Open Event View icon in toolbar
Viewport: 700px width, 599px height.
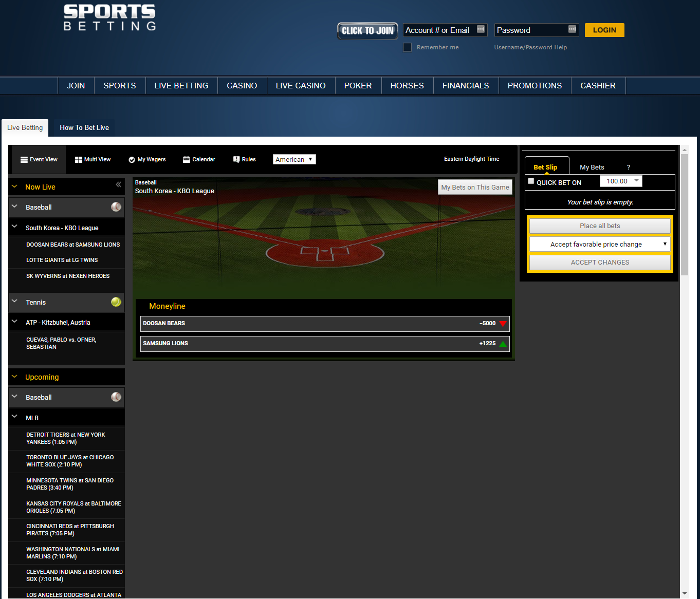[x=24, y=160]
